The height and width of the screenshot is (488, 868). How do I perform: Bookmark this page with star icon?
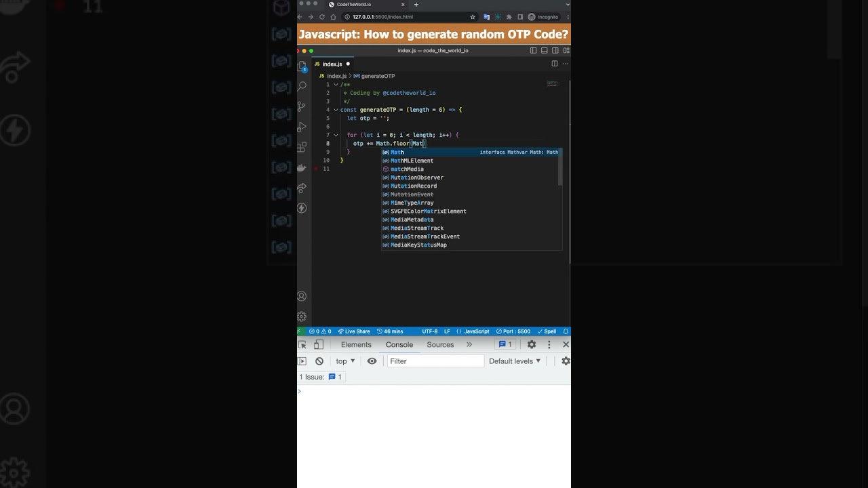click(473, 17)
